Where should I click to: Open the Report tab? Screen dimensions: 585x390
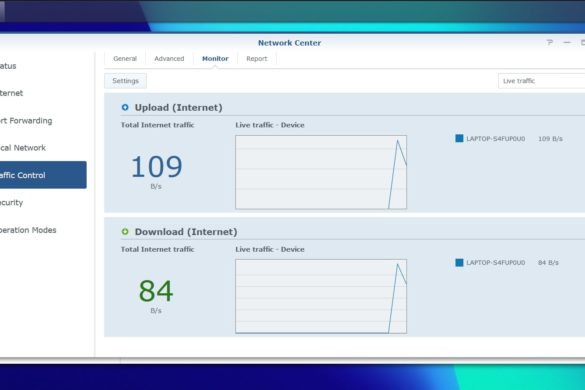pyautogui.click(x=257, y=59)
